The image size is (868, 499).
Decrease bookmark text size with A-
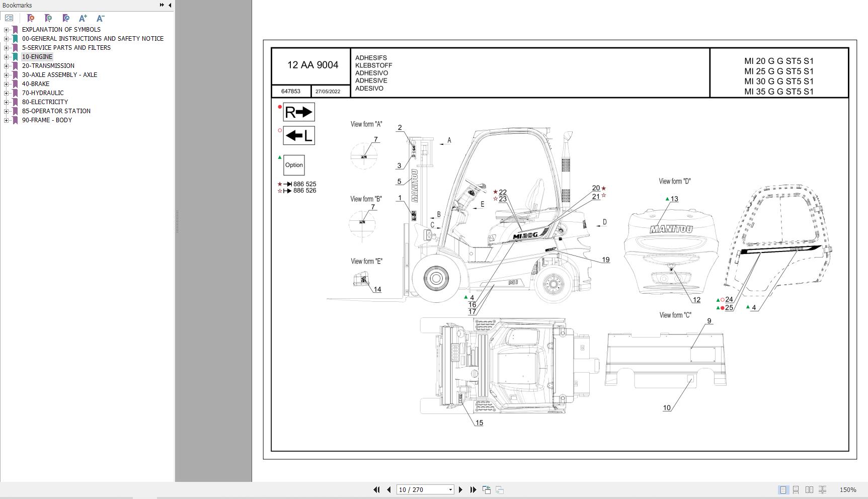[x=100, y=18]
